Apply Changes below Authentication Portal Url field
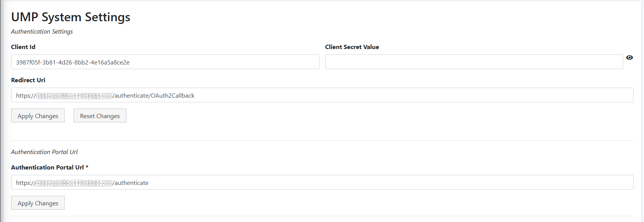Image resolution: width=644 pixels, height=222 pixels. [x=38, y=203]
